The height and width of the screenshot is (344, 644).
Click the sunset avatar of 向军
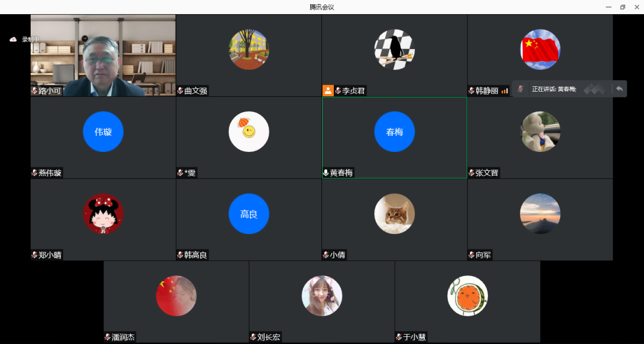[x=540, y=213]
